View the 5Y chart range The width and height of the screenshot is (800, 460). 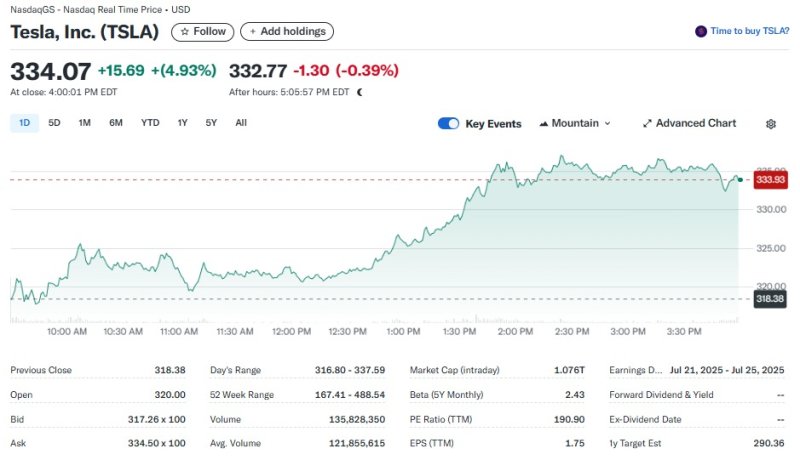[x=211, y=123]
